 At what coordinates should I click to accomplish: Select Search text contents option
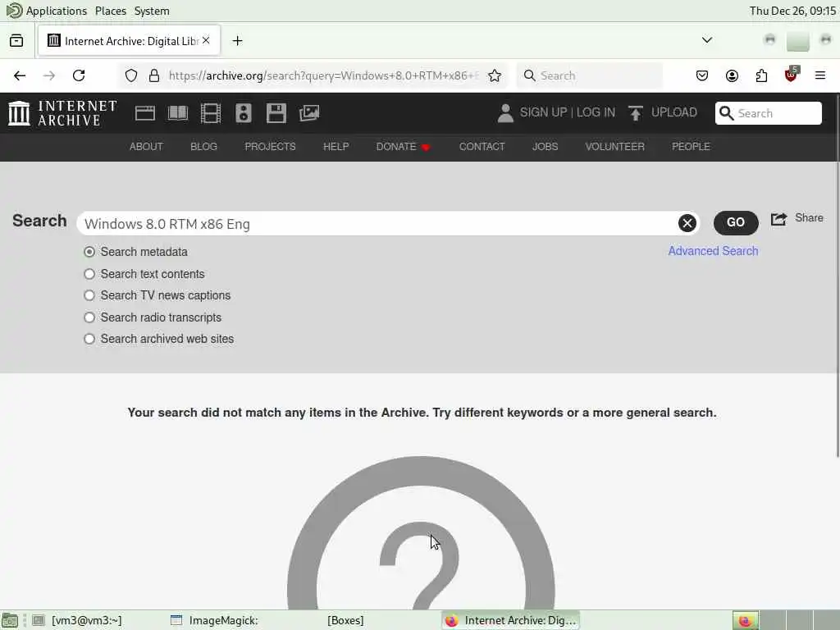click(x=89, y=274)
